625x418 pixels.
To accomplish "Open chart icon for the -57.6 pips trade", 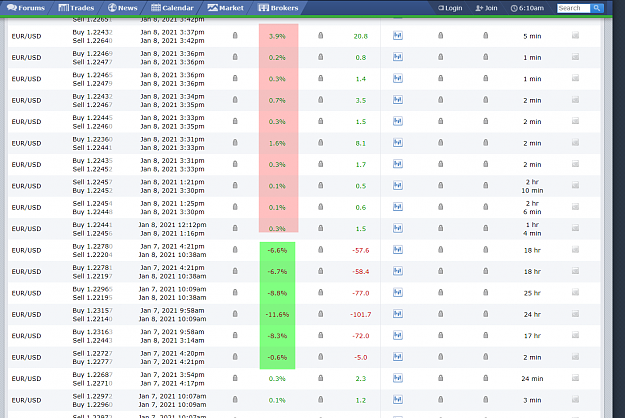I will 398,250.
